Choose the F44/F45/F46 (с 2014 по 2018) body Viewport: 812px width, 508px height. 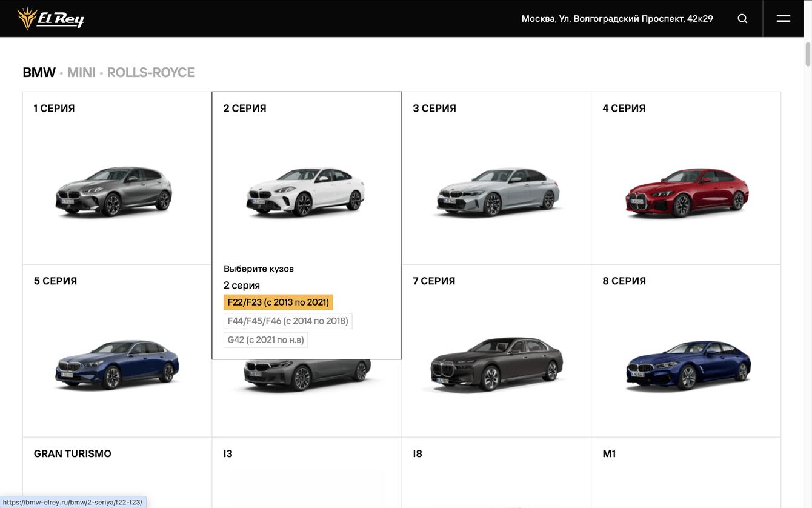pos(288,321)
